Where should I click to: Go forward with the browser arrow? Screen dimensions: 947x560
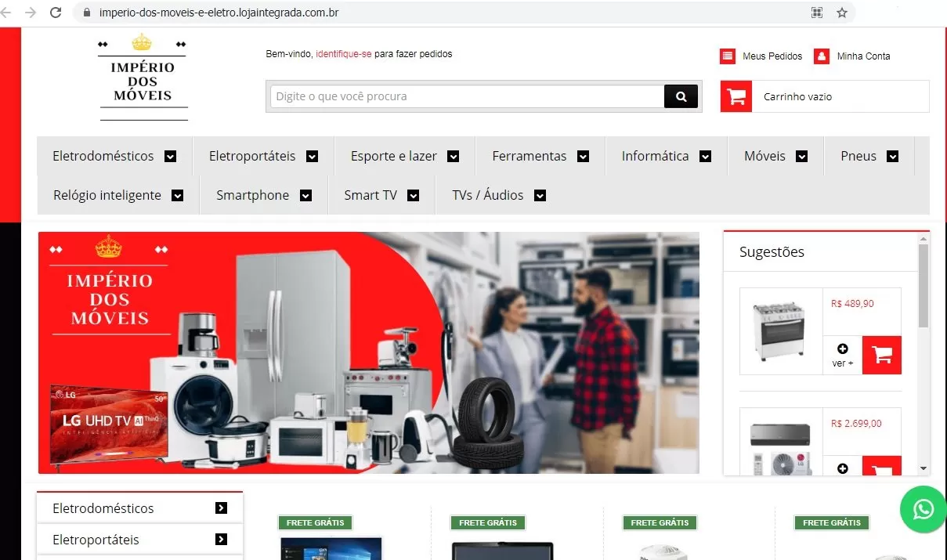31,13
